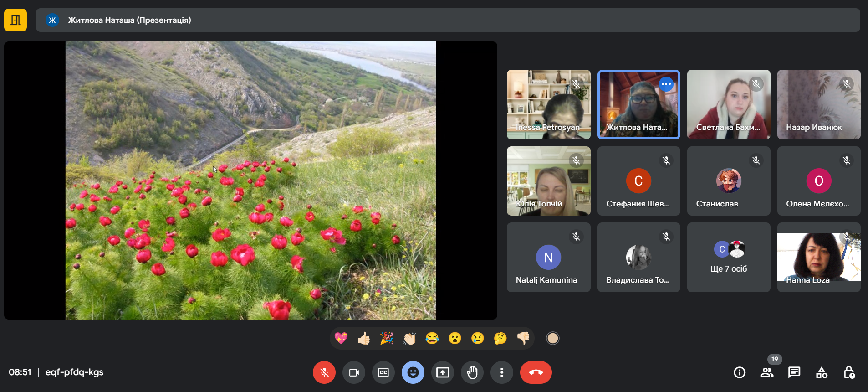Unmute the microphone in bottom toolbar

click(324, 372)
